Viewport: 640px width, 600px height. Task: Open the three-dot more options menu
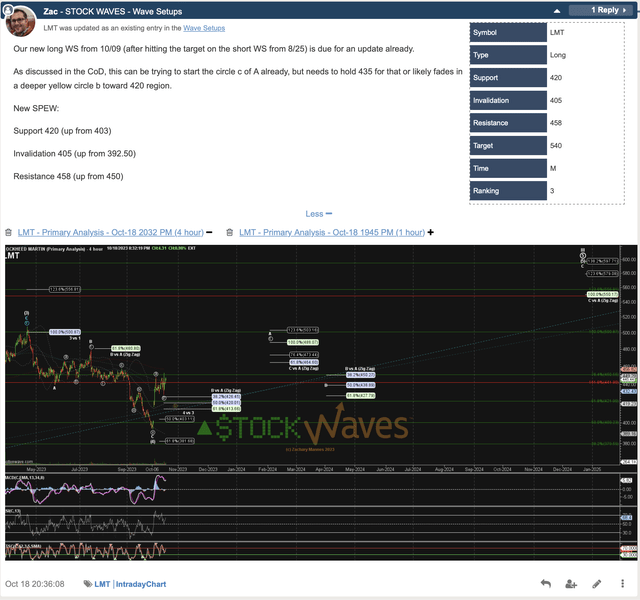622,583
